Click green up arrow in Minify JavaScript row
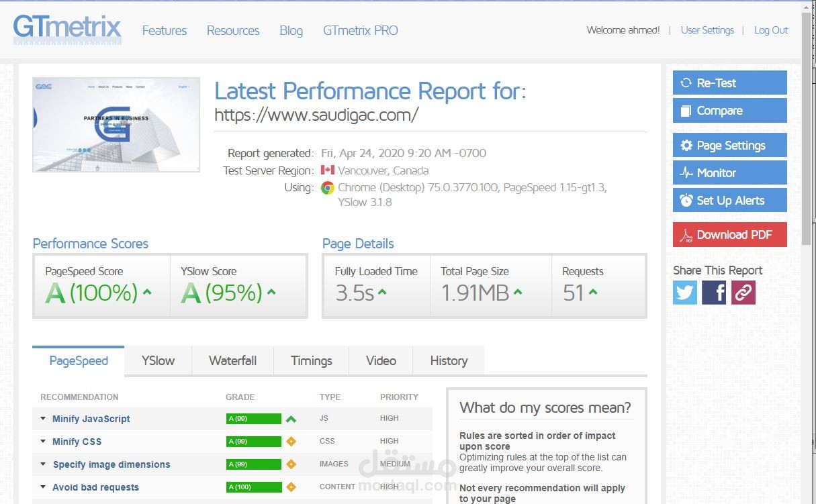The width and height of the screenshot is (816, 504). pyautogui.click(x=291, y=419)
